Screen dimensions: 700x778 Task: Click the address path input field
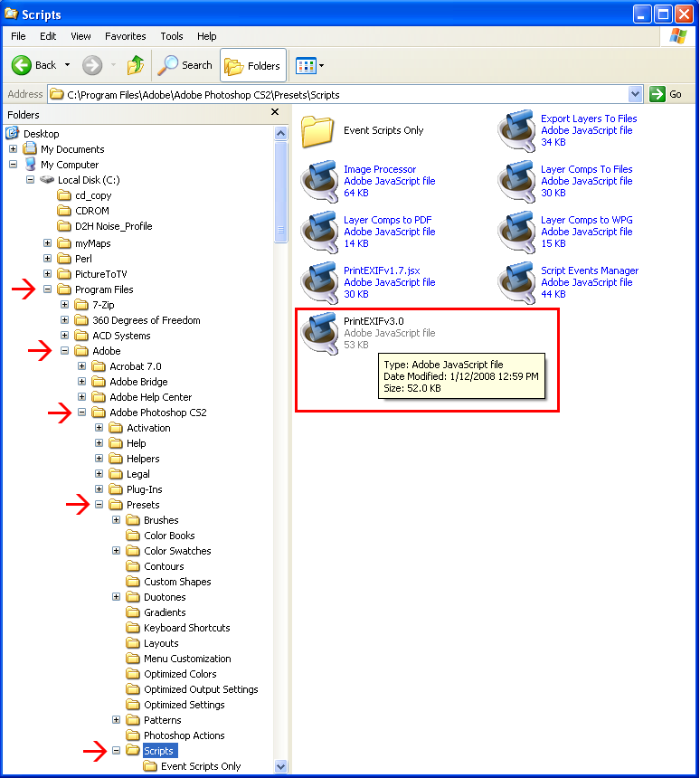(x=338, y=94)
